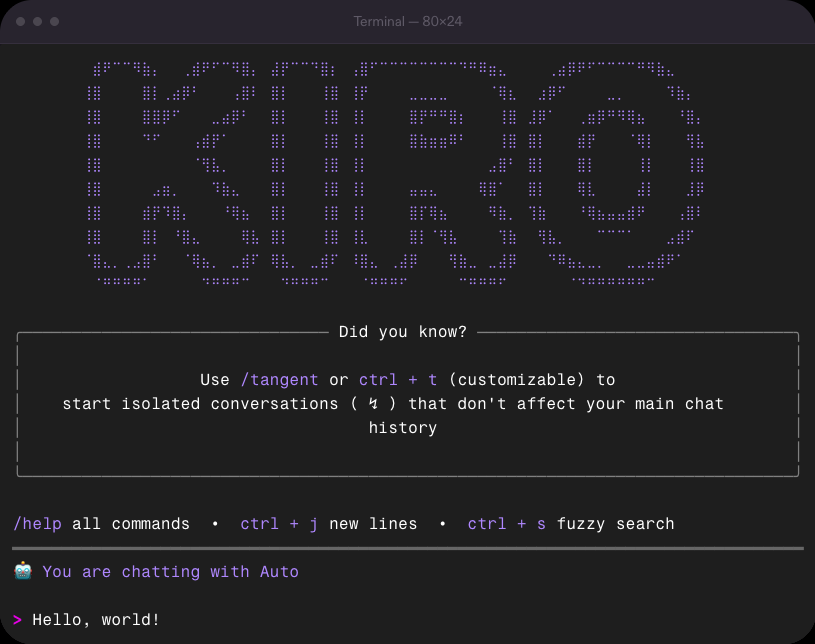
Task: Click the robot emoji icon
Action: pos(23,571)
